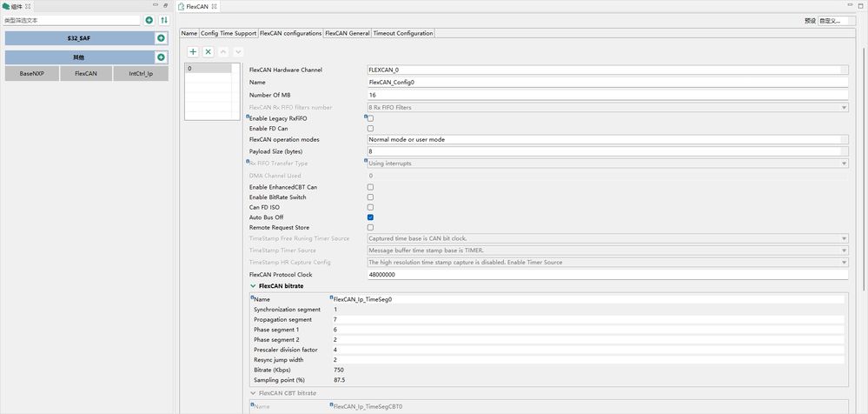Viewport: 868px width, 414px height.
Task: Add a new FlexCAN configuration entry
Action: 193,52
